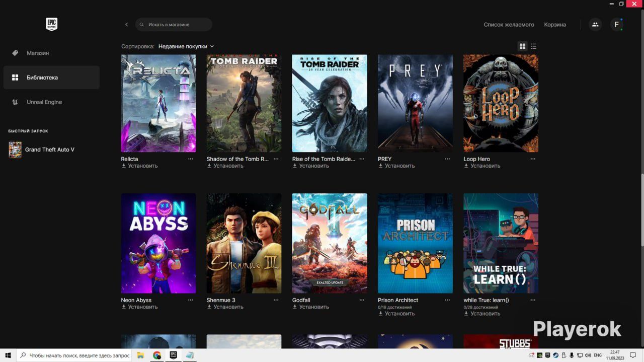Open the three-dot menu for PREY

447,159
